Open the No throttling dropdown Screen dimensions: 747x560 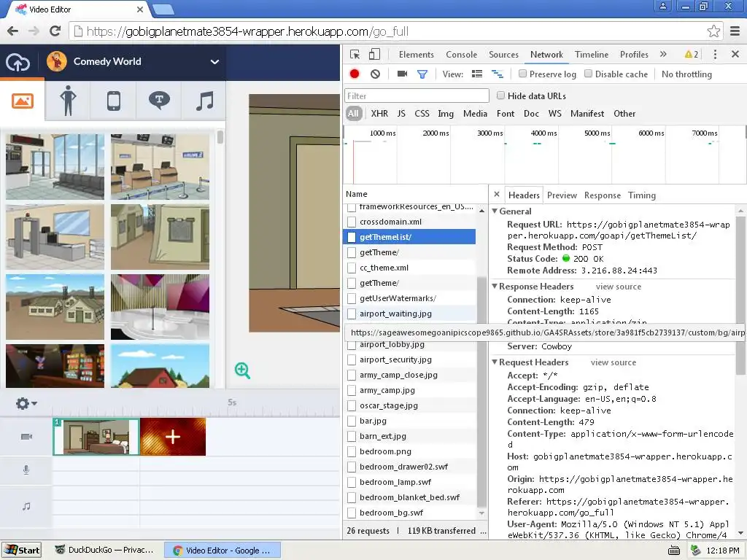click(686, 74)
